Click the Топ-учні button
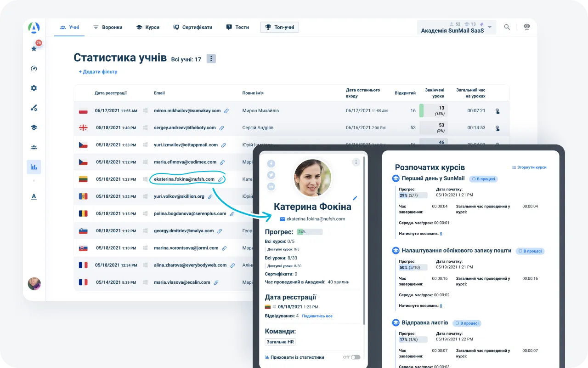Image resolution: width=588 pixels, height=368 pixels. click(279, 27)
